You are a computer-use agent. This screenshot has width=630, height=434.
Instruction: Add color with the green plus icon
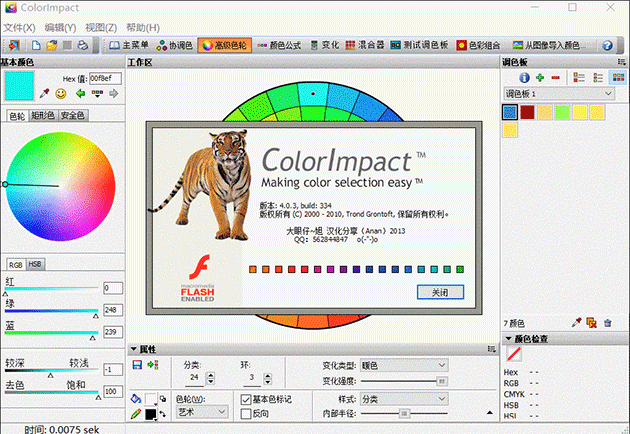540,78
